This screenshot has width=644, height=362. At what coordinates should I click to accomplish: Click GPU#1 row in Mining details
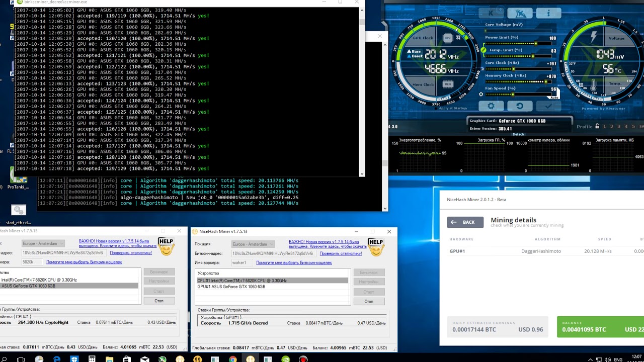pyautogui.click(x=546, y=251)
